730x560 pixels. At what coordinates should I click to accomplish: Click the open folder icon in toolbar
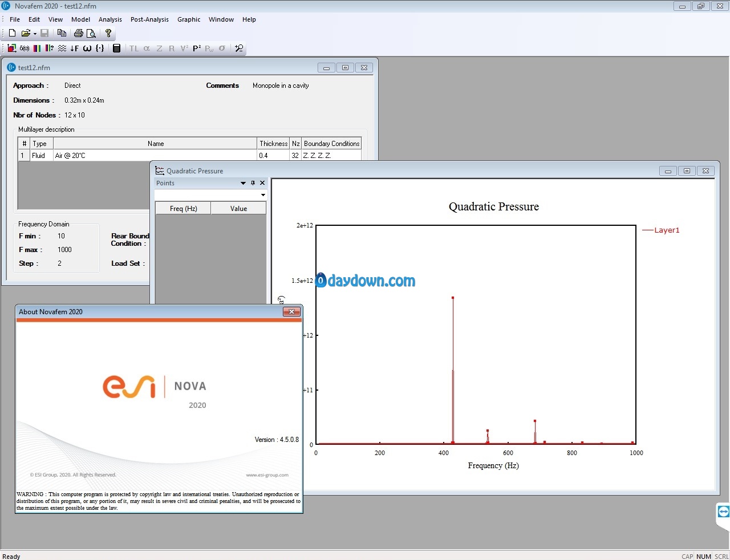coord(26,33)
